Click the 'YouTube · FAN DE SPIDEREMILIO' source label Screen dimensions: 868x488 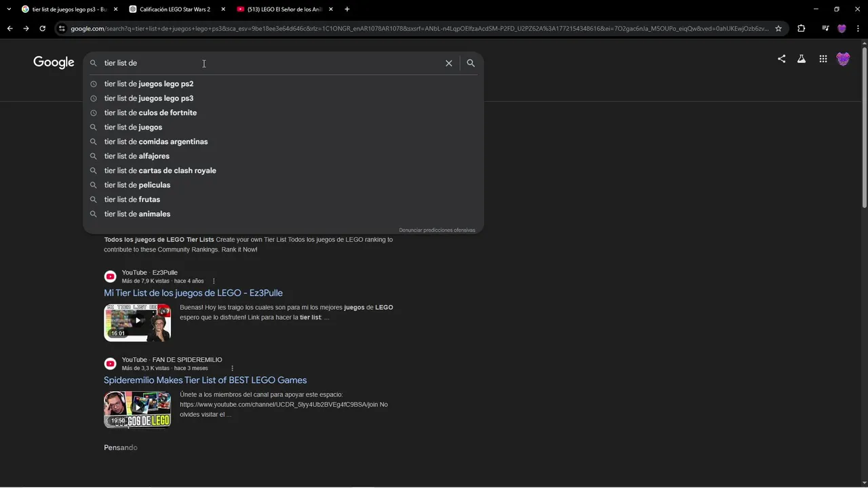pyautogui.click(x=172, y=360)
